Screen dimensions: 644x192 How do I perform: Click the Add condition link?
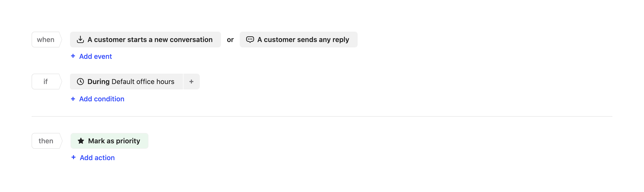point(102,99)
